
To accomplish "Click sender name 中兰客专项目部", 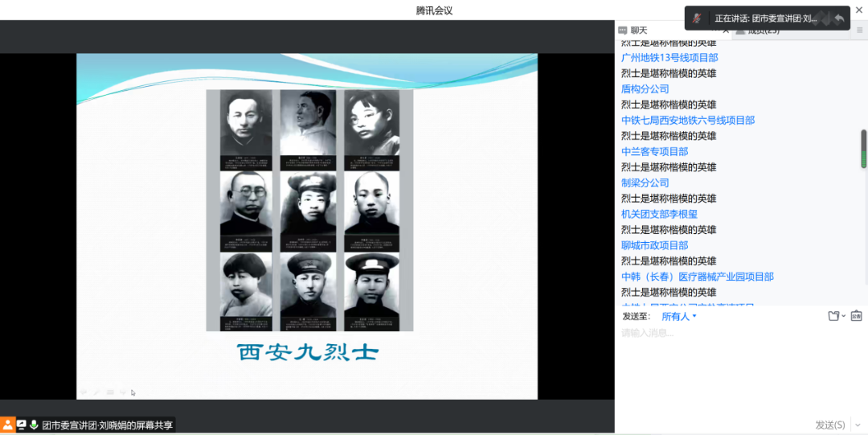I will [x=654, y=151].
